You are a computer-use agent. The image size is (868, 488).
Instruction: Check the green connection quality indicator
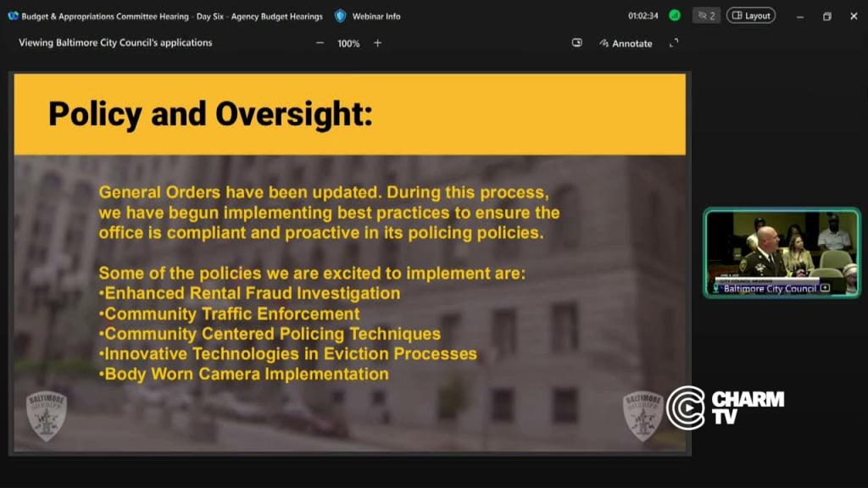(674, 15)
